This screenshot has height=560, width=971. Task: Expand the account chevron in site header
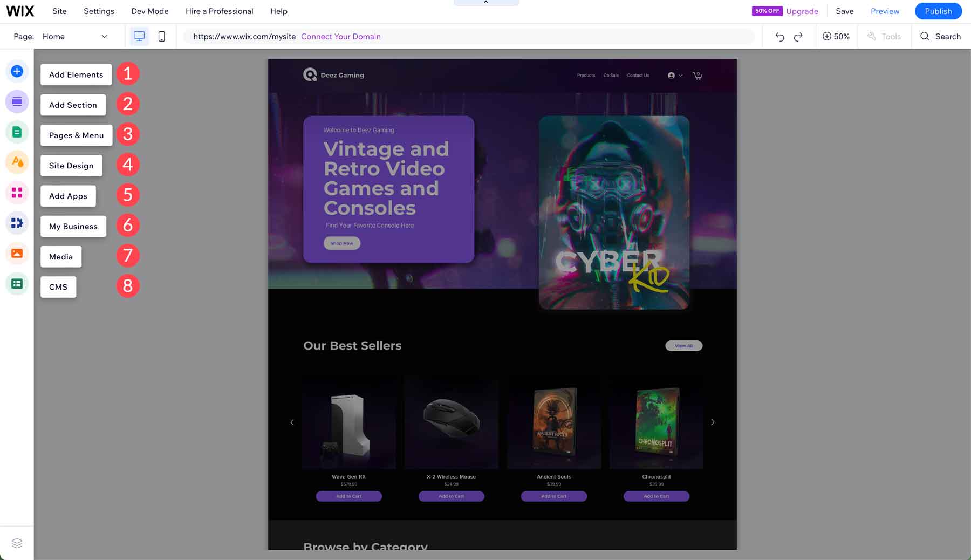tap(679, 75)
